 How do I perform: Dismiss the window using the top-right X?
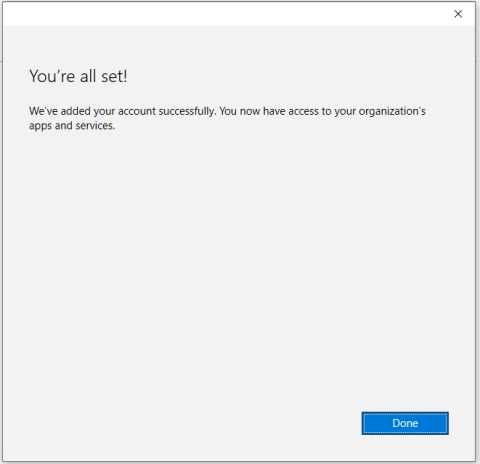(458, 14)
